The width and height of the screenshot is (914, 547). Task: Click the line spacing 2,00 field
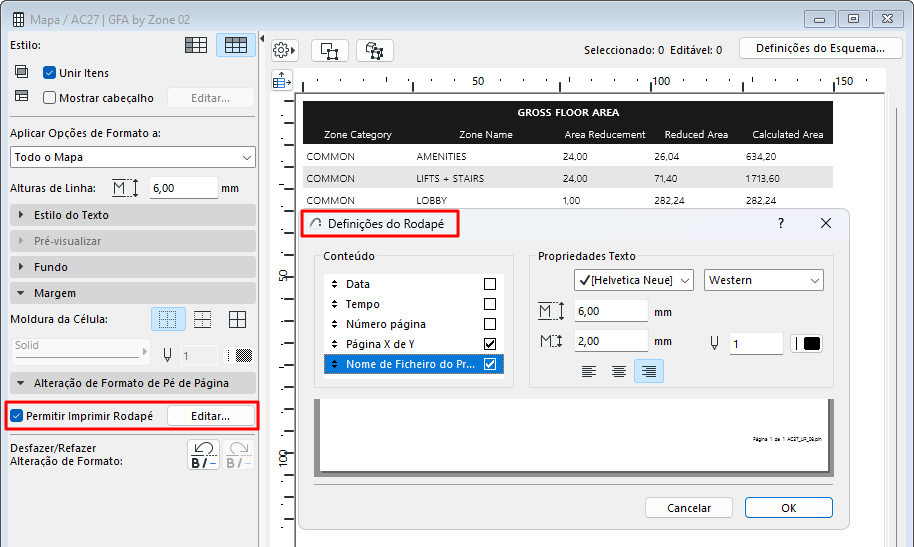(x=611, y=341)
